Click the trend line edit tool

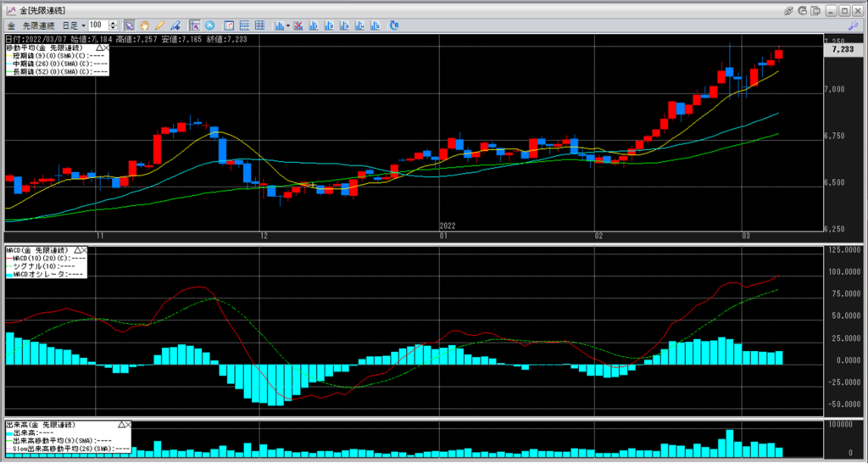tap(175, 25)
